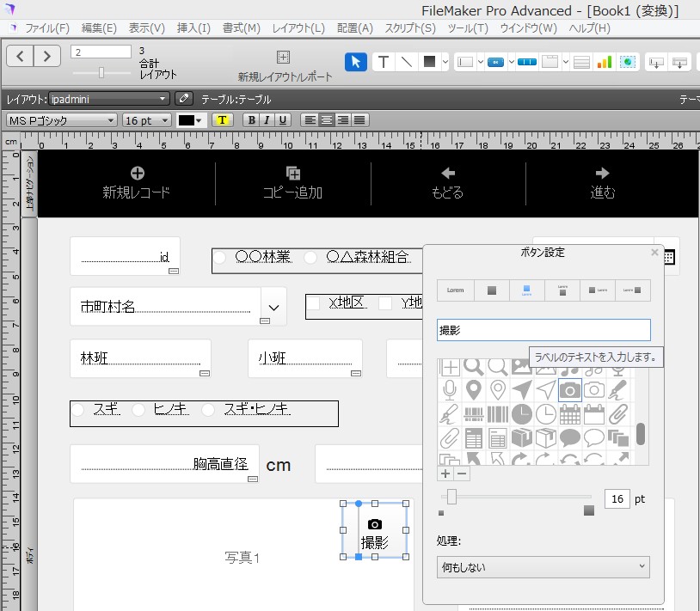Open the 書式(M) menu
The height and width of the screenshot is (611, 700).
click(242, 28)
